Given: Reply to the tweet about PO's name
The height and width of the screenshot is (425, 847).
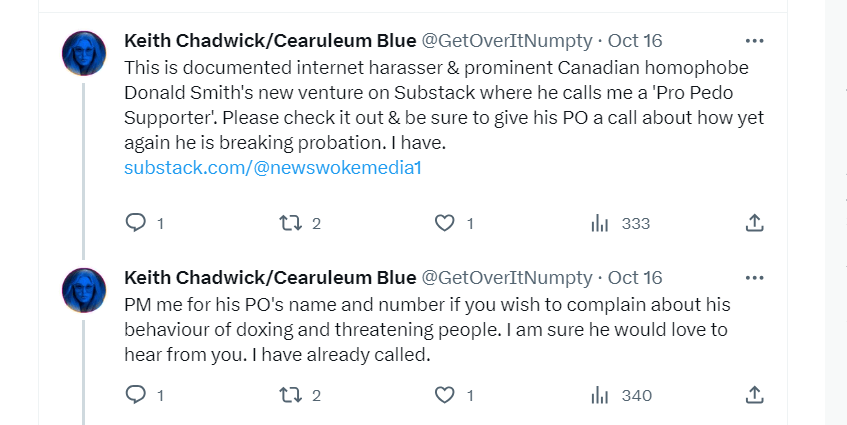Looking at the screenshot, I should pos(136,395).
